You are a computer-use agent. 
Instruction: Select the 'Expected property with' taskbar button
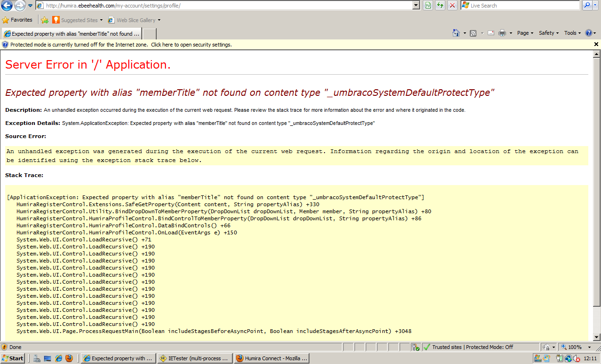(119, 358)
